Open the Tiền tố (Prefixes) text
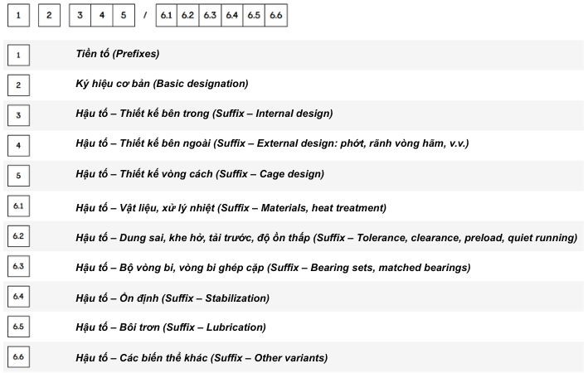The image size is (588, 373). click(x=117, y=54)
